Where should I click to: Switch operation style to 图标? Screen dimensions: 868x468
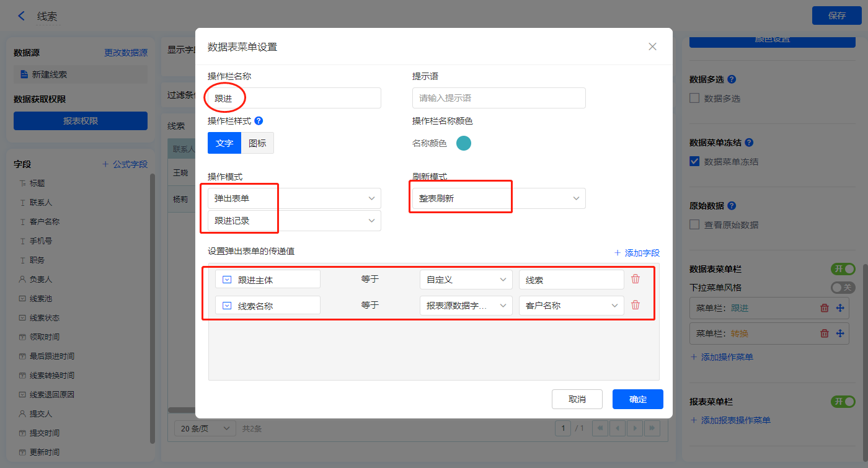[x=257, y=143]
